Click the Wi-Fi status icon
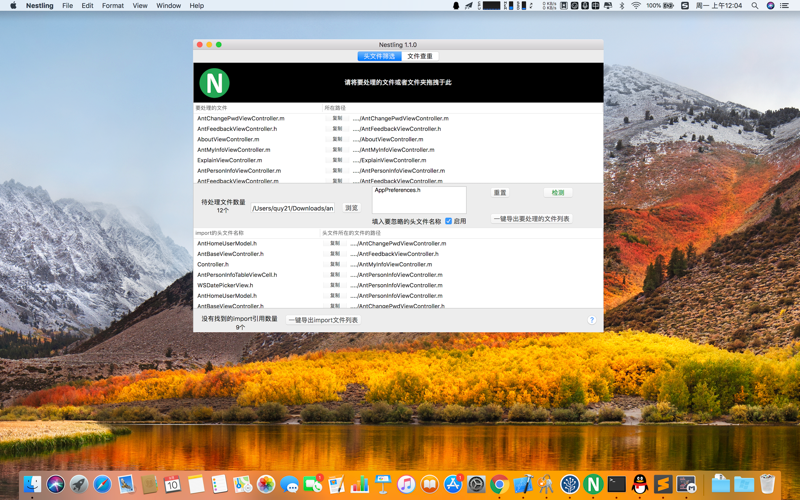Screen dimensions: 800x500 [x=636, y=6]
